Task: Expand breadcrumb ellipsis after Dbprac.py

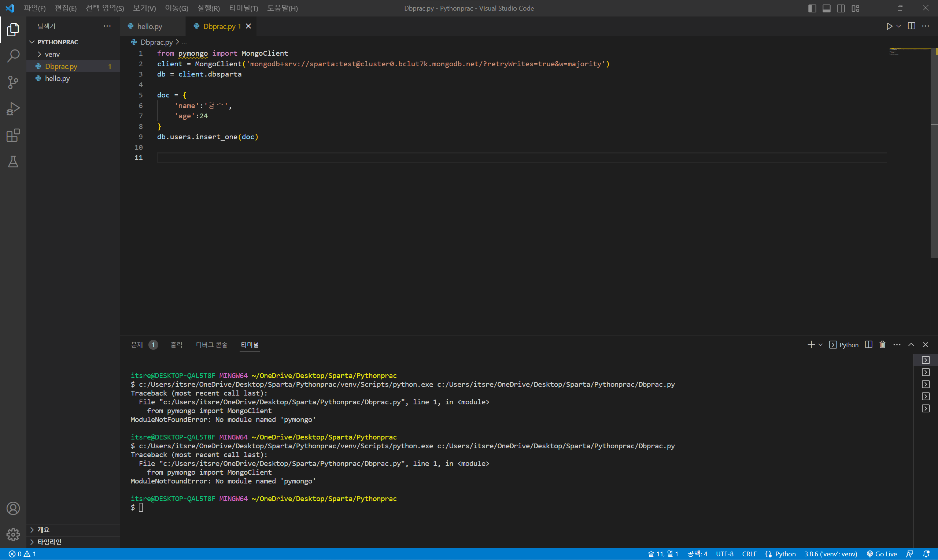Action: click(184, 42)
